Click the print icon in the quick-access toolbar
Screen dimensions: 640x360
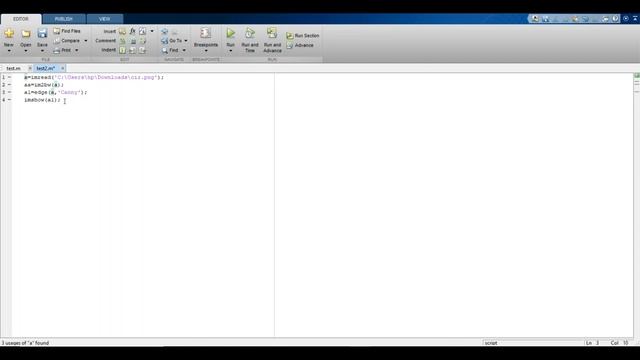(605, 19)
